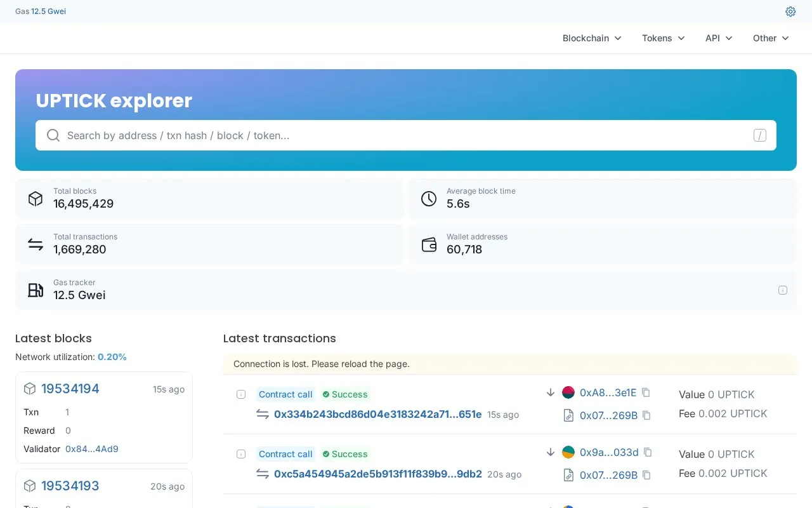Click the Total blocks cube icon
812x508 pixels.
(36, 199)
